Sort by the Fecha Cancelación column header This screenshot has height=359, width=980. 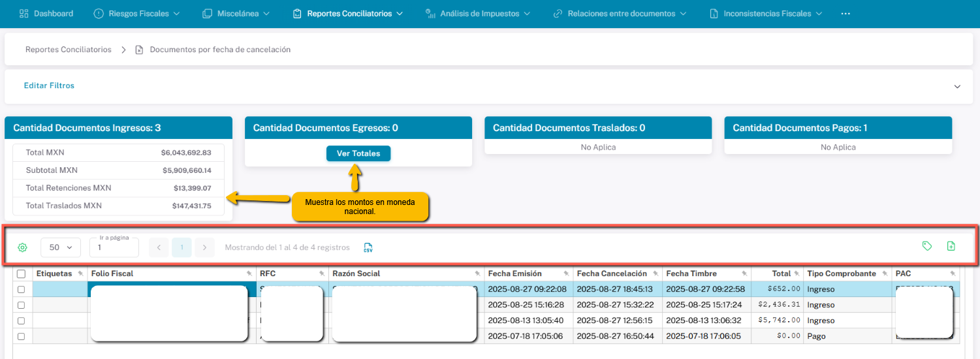(612, 273)
